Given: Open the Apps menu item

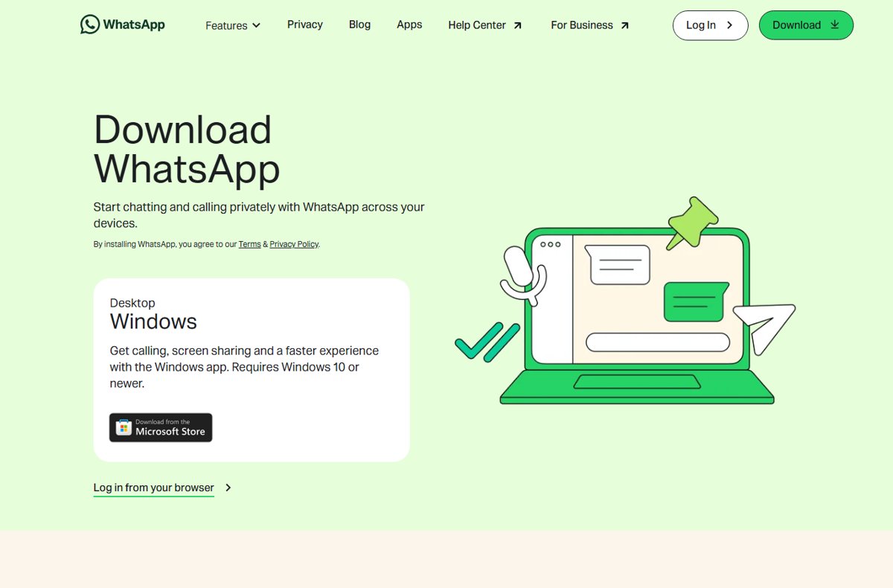Looking at the screenshot, I should (x=409, y=25).
